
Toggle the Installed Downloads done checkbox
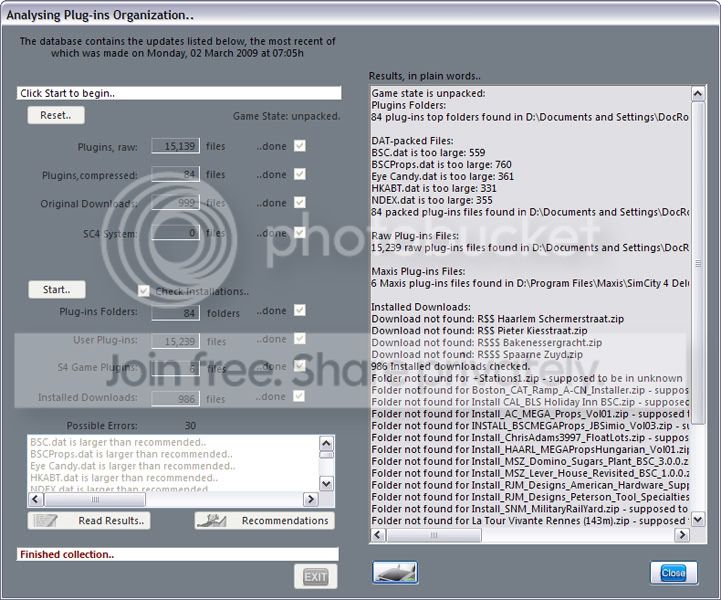(x=300, y=396)
